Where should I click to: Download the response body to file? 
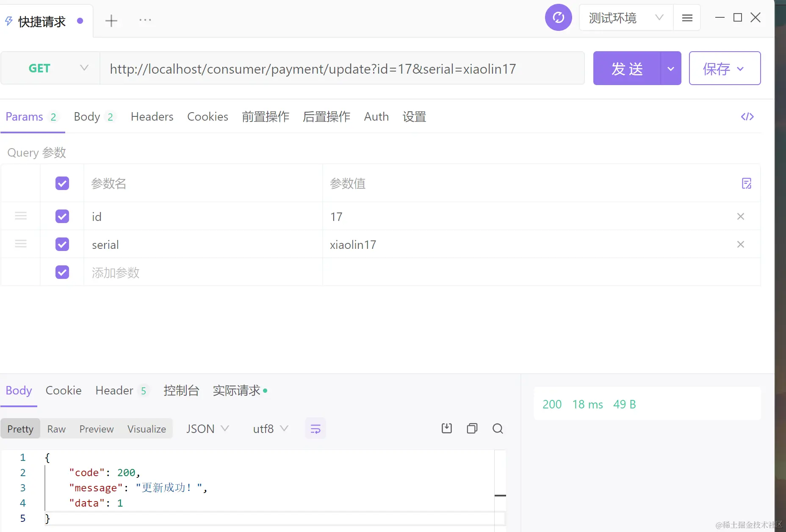pyautogui.click(x=446, y=428)
